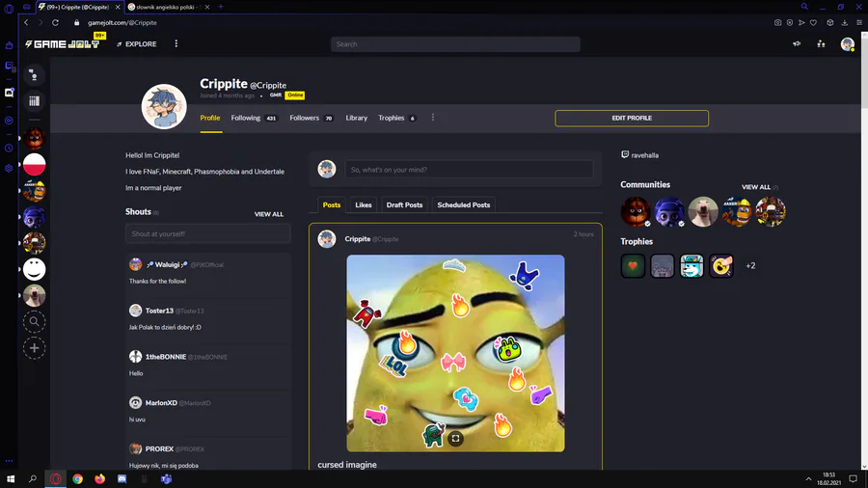
Task: Click the discover communities magnifier in sidebar
Action: [x=34, y=321]
